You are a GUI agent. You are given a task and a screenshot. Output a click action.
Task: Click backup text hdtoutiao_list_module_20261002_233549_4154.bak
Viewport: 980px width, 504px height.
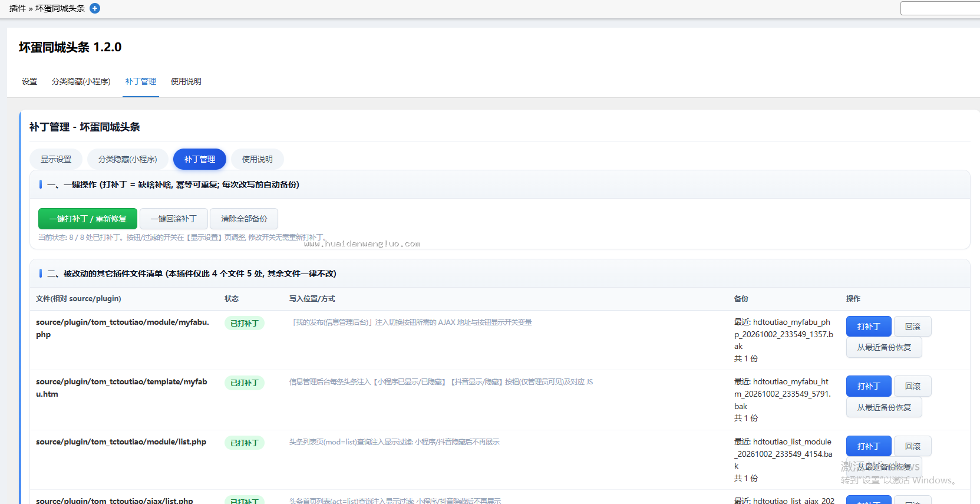click(x=784, y=454)
